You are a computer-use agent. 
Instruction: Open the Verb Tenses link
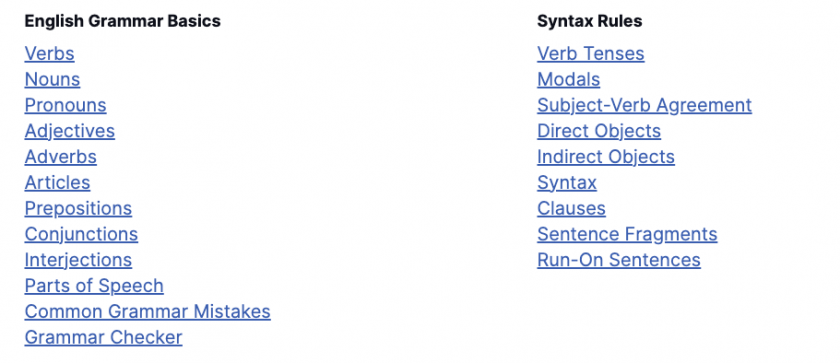coord(591,54)
